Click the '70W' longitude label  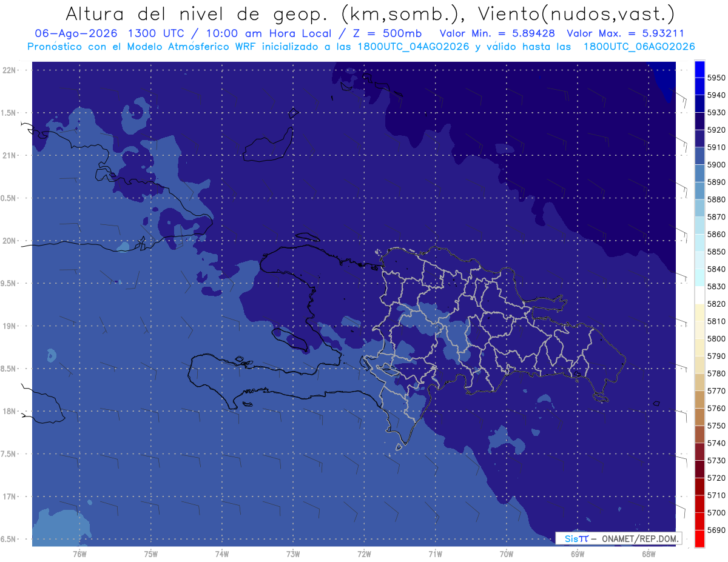pyautogui.click(x=507, y=555)
